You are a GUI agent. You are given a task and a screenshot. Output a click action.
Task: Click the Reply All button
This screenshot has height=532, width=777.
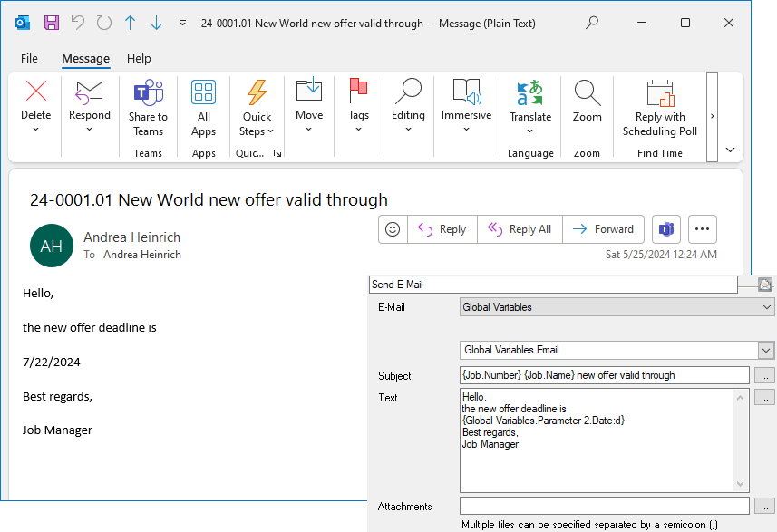click(520, 229)
